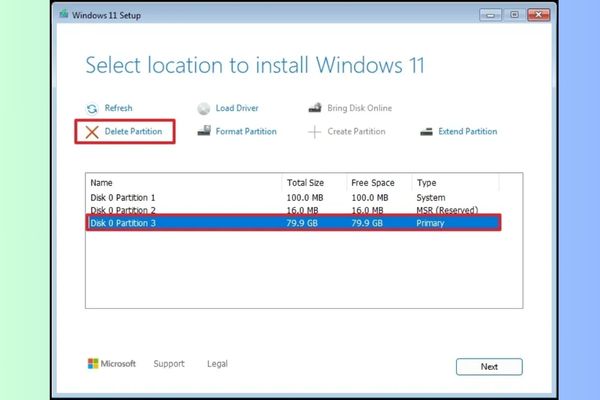Click the Extend Partition drive icon
The image size is (600, 400).
426,132
